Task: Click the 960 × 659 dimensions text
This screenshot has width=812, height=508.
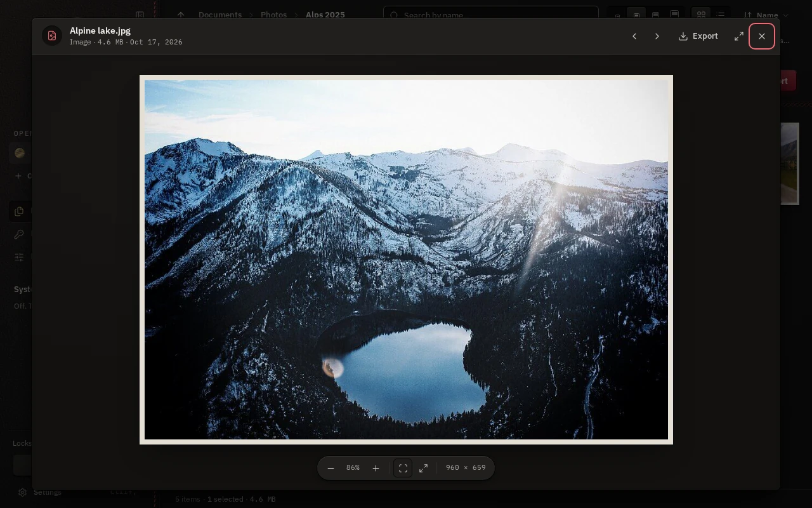Action: click(x=466, y=468)
